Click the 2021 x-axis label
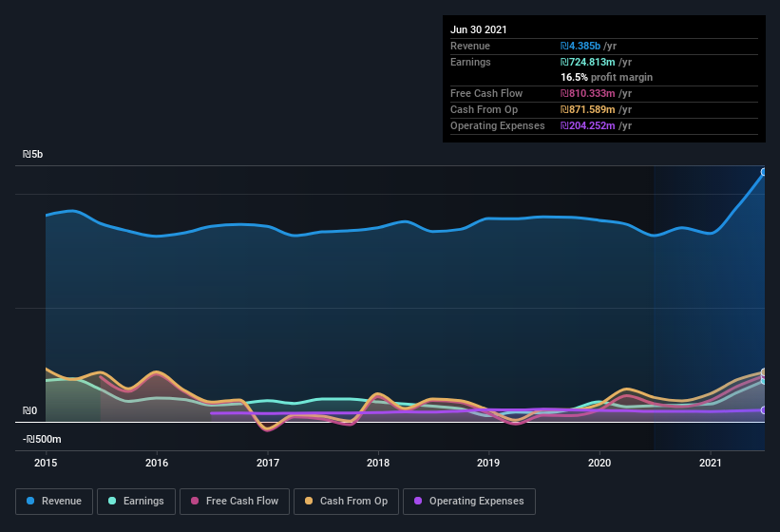The height and width of the screenshot is (532, 780). click(711, 463)
